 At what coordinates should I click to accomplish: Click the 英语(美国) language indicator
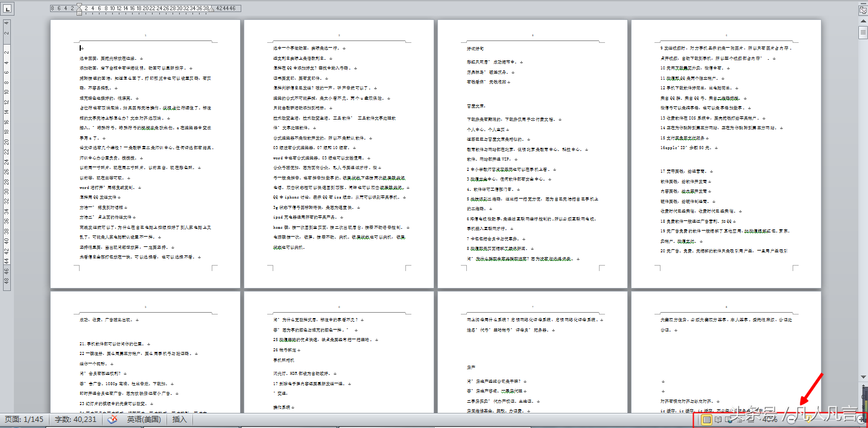[x=143, y=420]
